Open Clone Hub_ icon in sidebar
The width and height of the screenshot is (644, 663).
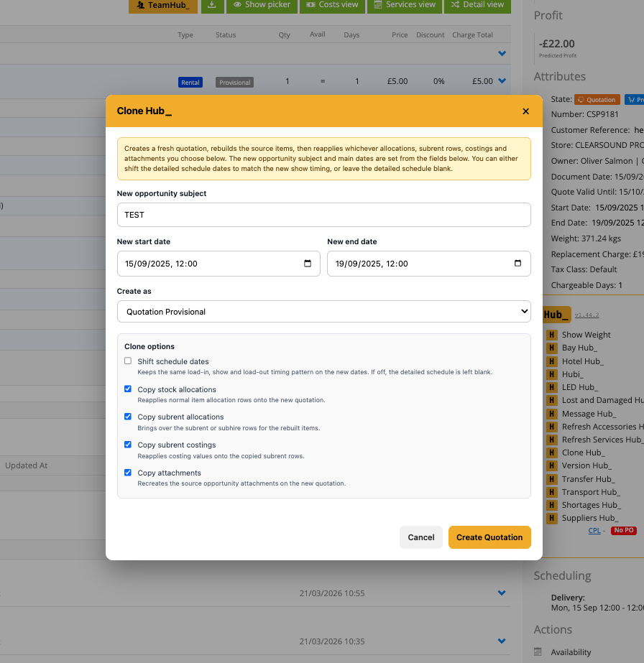coord(551,453)
